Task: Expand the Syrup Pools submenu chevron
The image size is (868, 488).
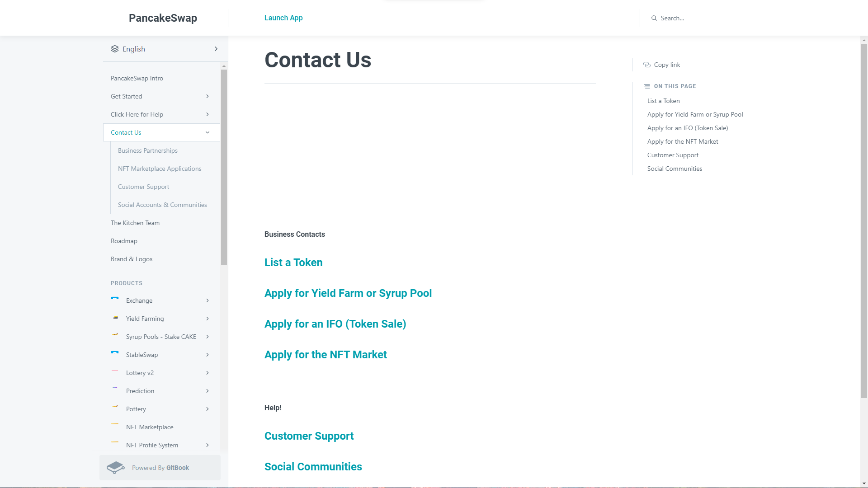Action: tap(208, 337)
